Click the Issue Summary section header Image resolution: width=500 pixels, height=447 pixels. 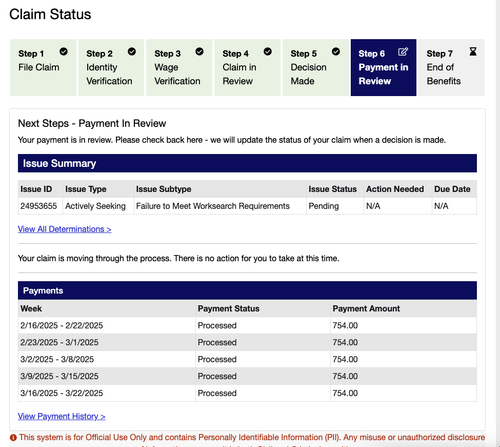(247, 163)
